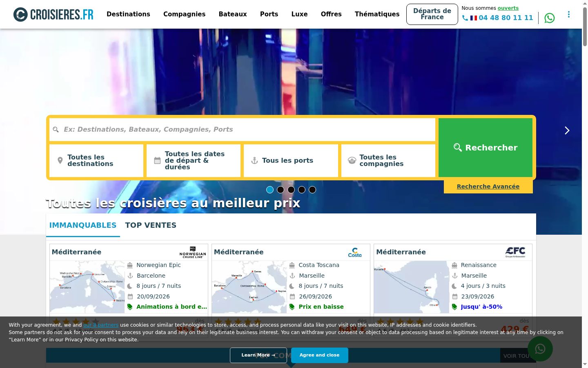This screenshot has height=368, width=588.
Task: Advance hero slider with right arrow
Action: pos(567,130)
